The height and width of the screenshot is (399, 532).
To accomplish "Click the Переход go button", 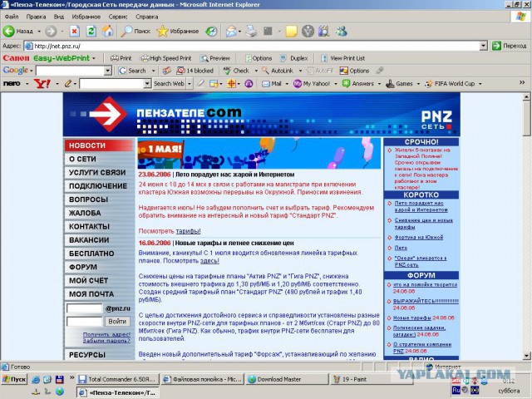I will click(x=510, y=46).
